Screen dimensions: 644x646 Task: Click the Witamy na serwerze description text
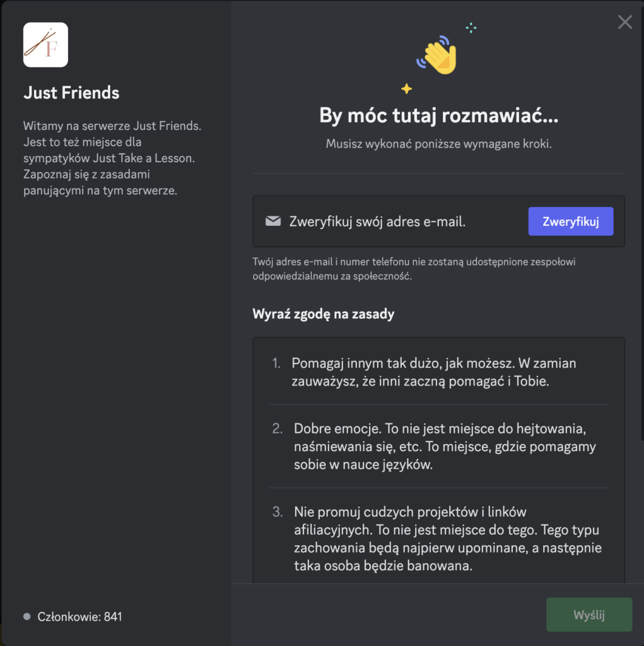click(112, 158)
